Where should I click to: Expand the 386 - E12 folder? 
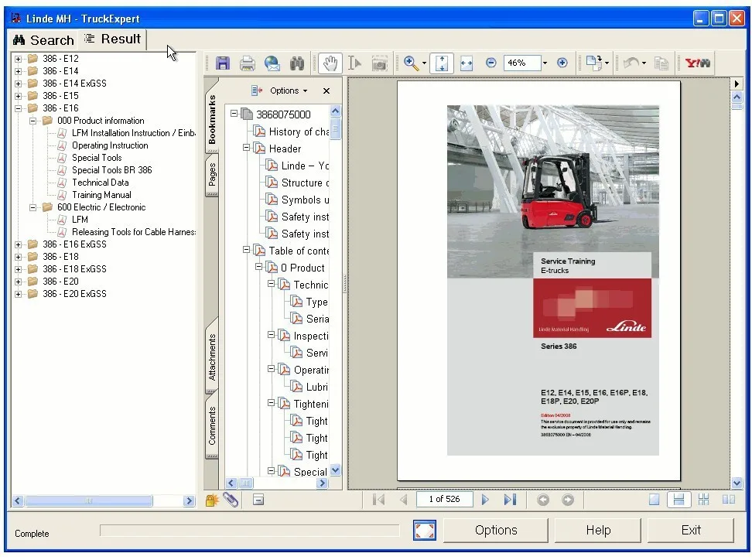point(18,59)
